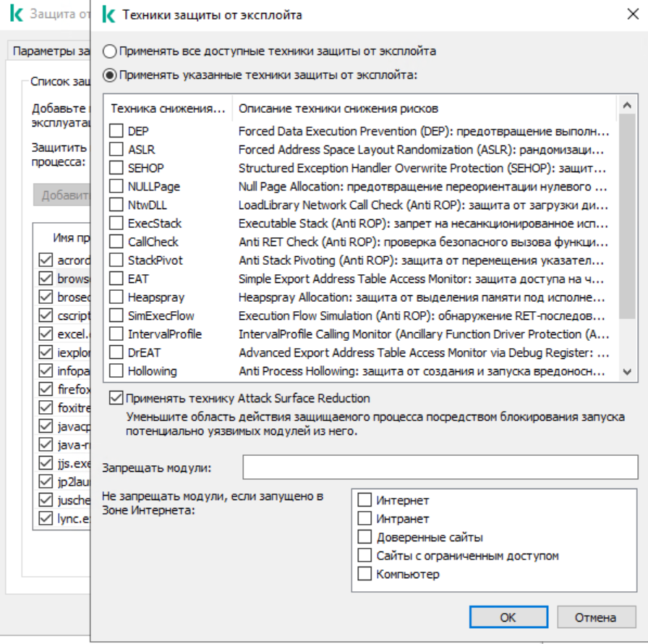Image resolution: width=648 pixels, height=644 pixels.
Task: Check the SimExecFlow checkbox
Action: [116, 315]
